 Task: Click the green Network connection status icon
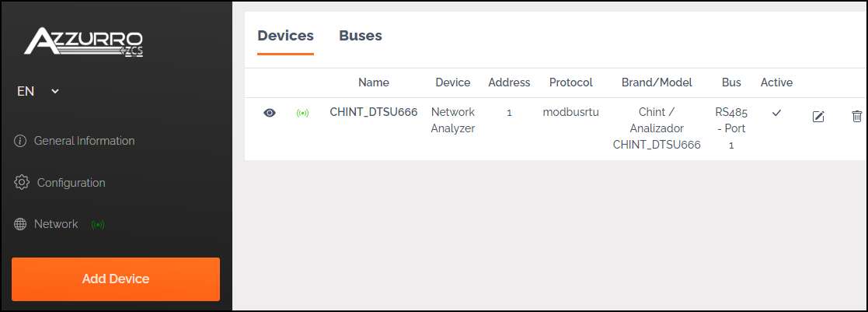(98, 224)
